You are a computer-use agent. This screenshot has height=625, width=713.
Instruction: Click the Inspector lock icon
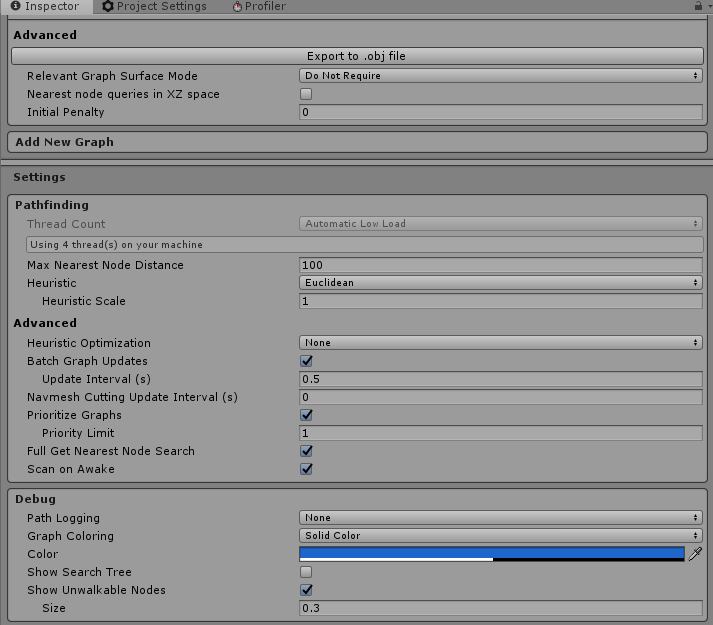[x=698, y=6]
